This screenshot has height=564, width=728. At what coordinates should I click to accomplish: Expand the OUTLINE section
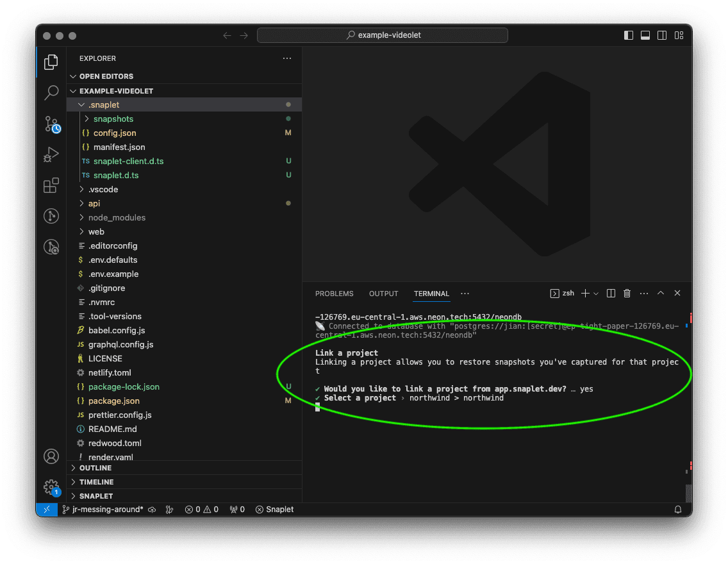click(x=96, y=468)
